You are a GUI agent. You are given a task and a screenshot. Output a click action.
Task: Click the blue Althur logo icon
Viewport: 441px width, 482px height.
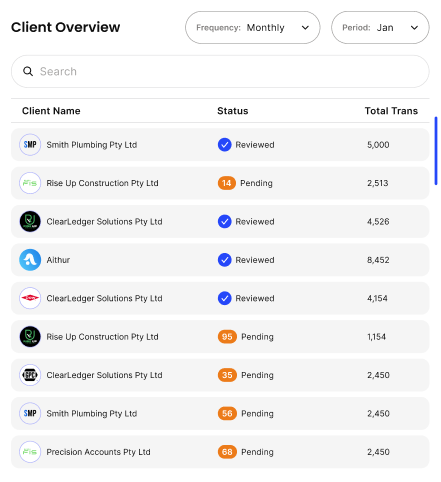[x=30, y=260]
